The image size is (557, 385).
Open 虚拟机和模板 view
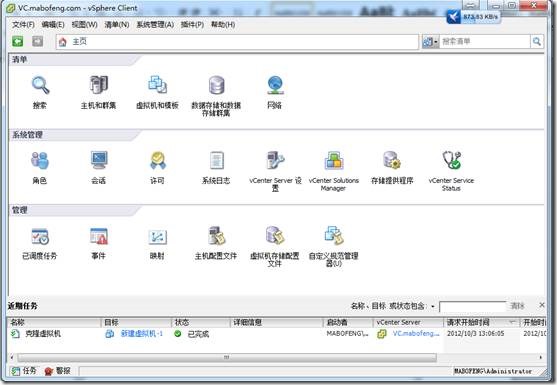pyautogui.click(x=157, y=86)
